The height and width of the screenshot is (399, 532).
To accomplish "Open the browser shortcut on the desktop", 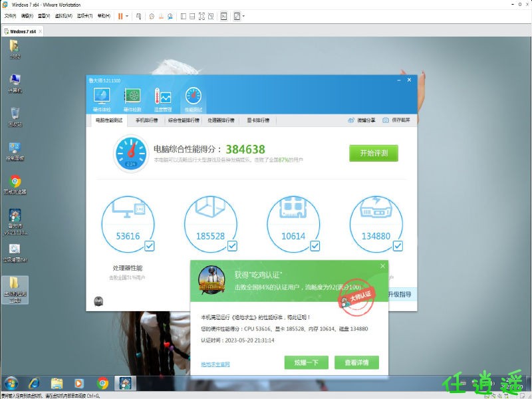I will [x=15, y=185].
